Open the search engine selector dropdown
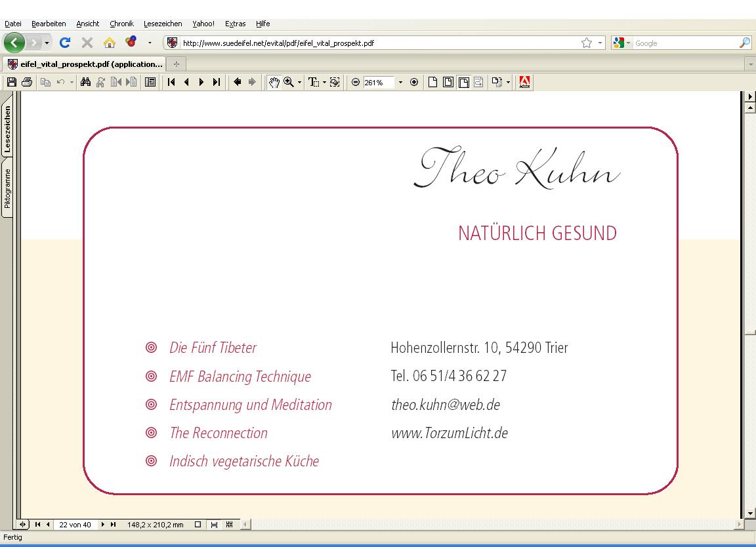The image size is (756, 547). tap(628, 43)
